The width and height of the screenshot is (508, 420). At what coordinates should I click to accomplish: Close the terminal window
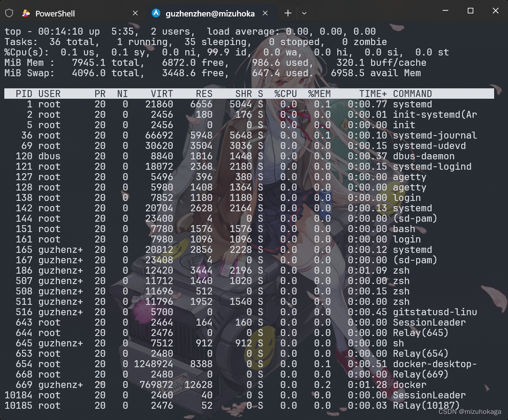tap(495, 11)
